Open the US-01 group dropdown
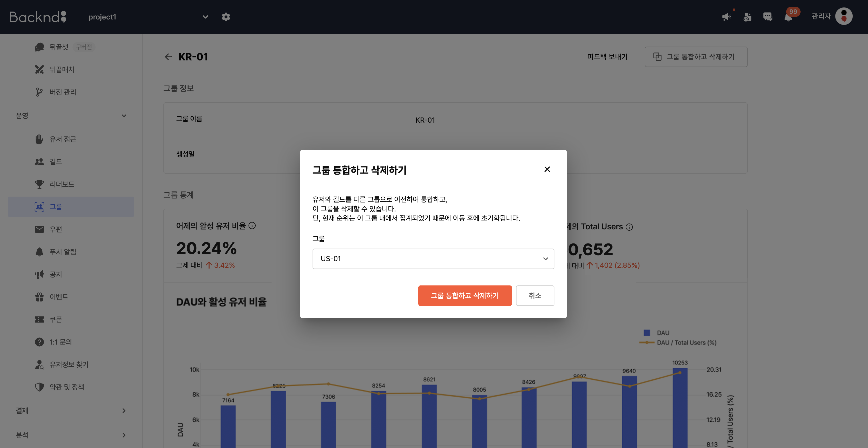The height and width of the screenshot is (448, 868). point(433,259)
